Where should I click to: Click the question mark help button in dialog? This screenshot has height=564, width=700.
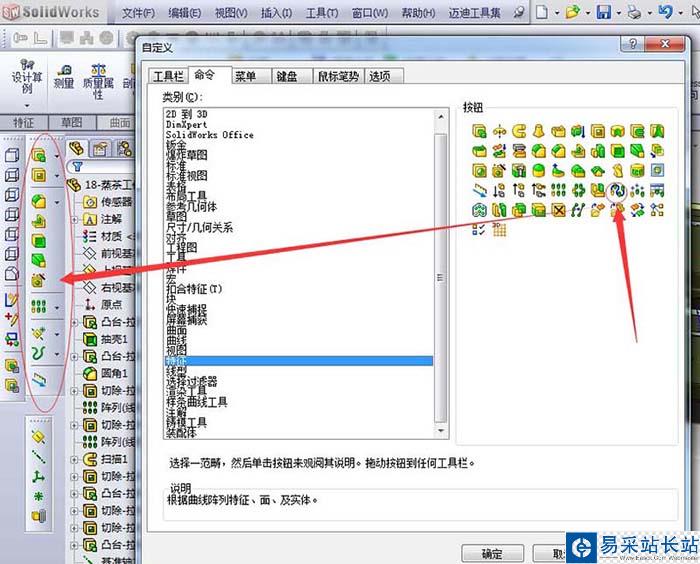[632, 44]
